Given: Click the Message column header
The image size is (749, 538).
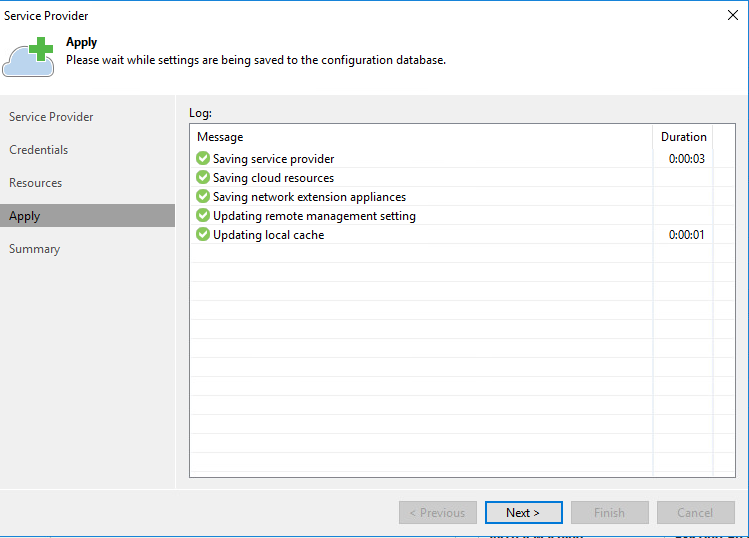Looking at the screenshot, I should (220, 137).
